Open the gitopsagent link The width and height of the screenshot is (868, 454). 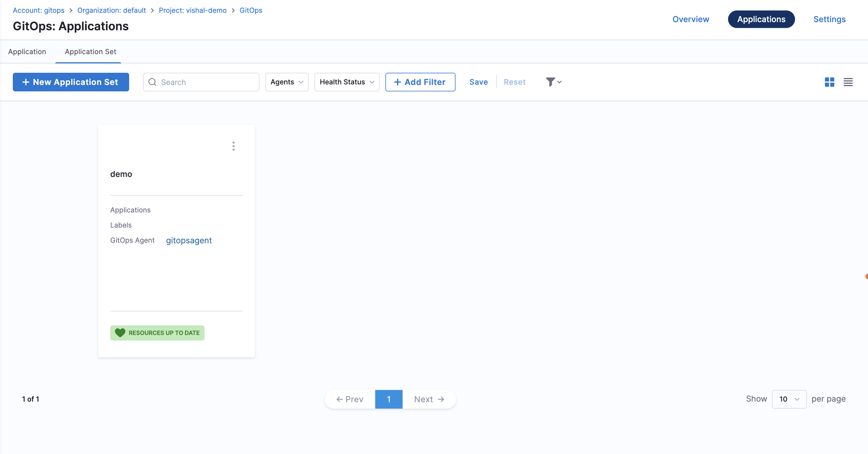pos(189,240)
